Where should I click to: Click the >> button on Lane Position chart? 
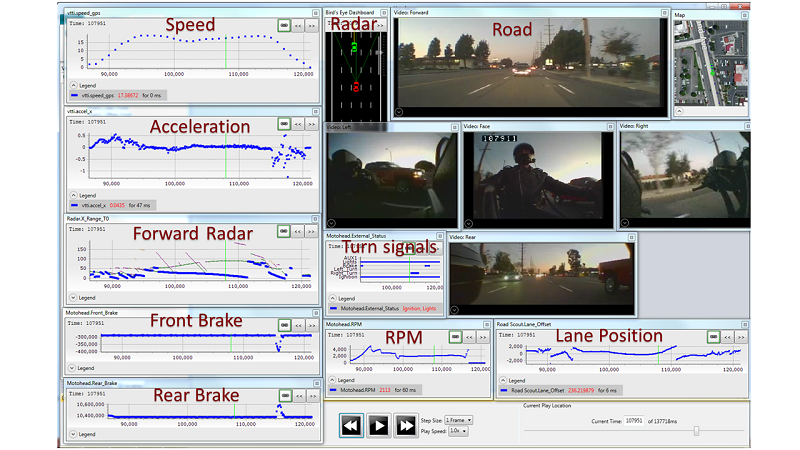click(741, 337)
